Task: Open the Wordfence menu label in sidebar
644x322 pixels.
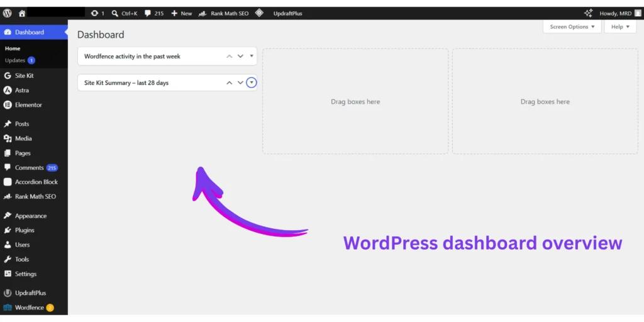Action: [x=29, y=307]
